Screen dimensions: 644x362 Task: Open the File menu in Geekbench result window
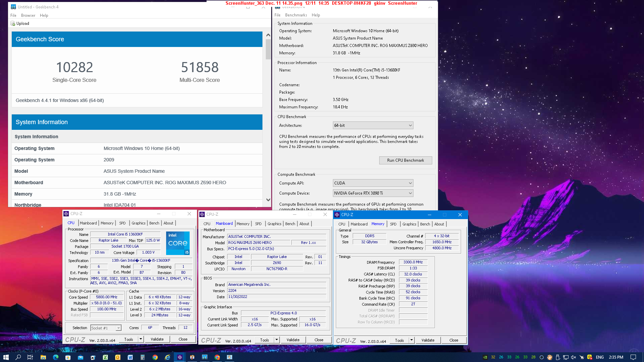13,15
